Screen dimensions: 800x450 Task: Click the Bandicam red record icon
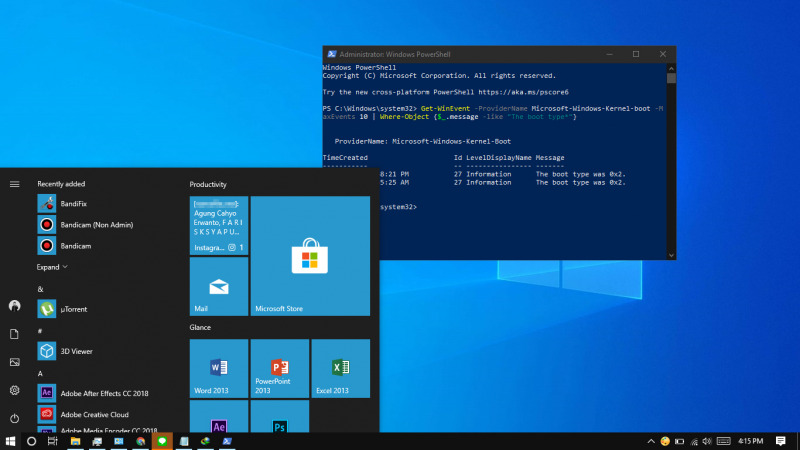pos(46,246)
